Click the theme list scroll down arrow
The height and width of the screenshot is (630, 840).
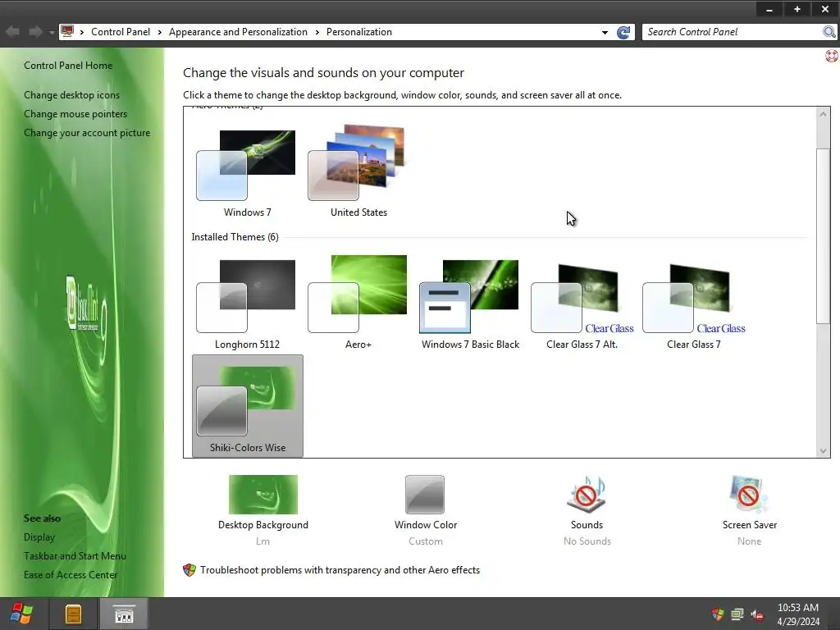coord(823,450)
